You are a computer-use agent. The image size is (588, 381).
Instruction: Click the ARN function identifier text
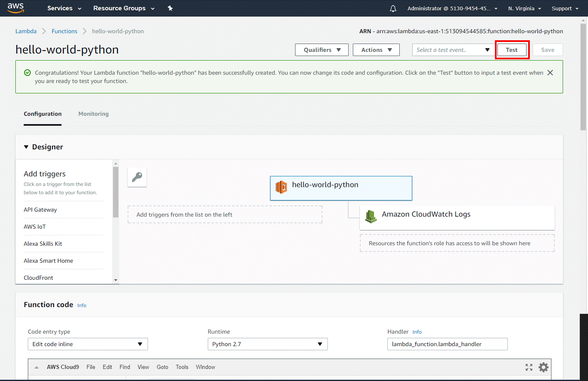tap(470, 31)
